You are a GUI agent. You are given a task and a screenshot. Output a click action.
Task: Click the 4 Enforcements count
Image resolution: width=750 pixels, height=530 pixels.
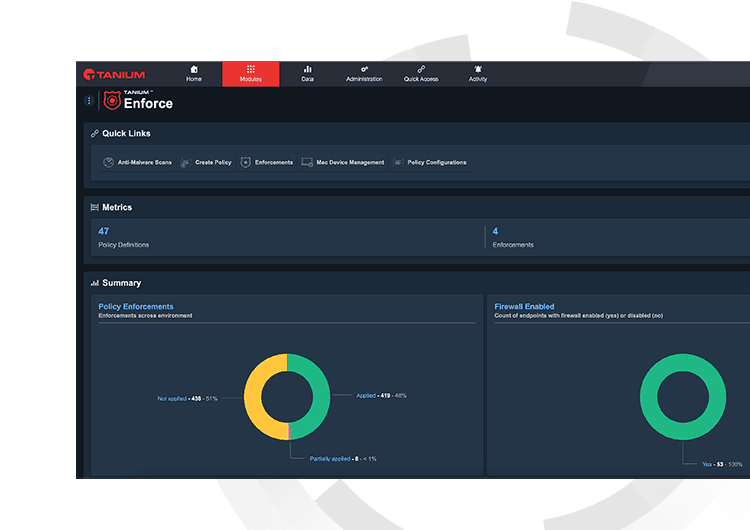pyautogui.click(x=496, y=232)
